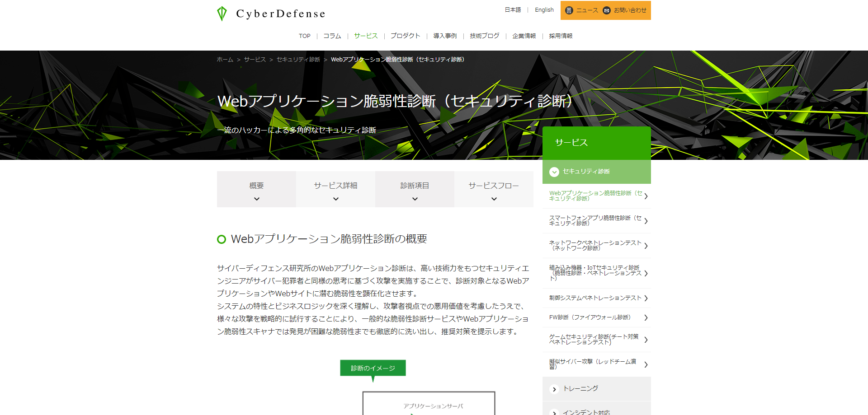
Task: Open 導入事例 in main navigation
Action: click(445, 36)
